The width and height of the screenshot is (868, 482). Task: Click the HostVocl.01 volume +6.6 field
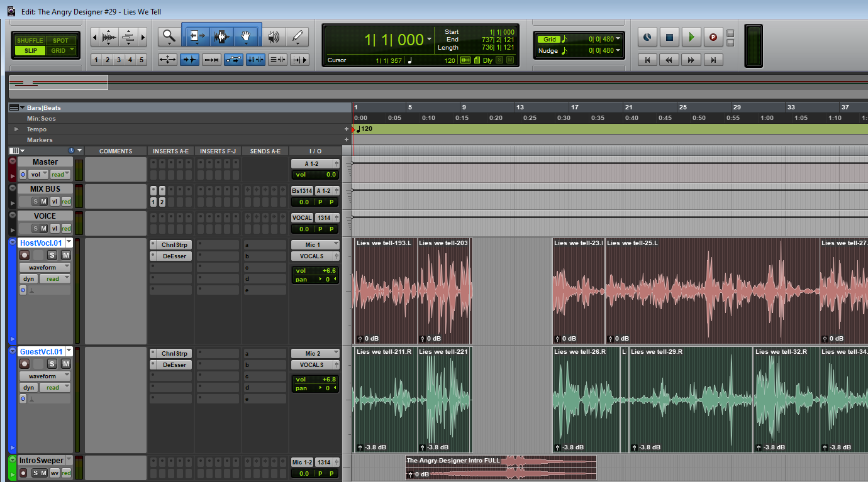pos(315,271)
